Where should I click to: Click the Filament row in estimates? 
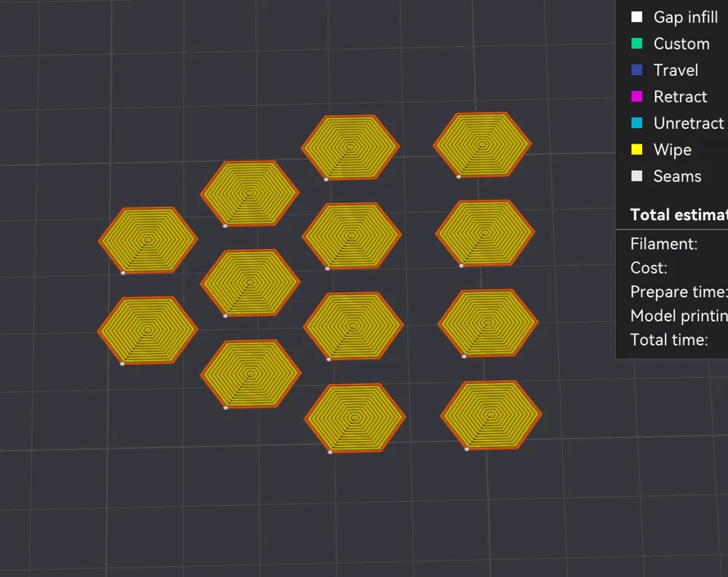pyautogui.click(x=663, y=244)
